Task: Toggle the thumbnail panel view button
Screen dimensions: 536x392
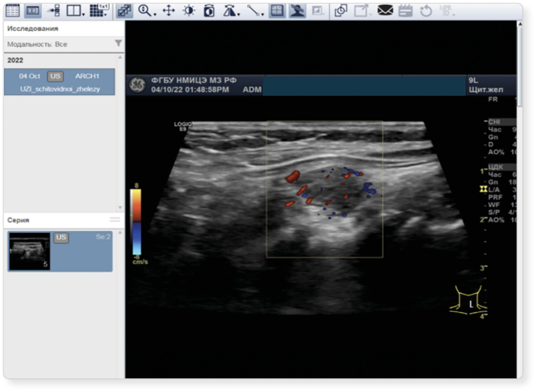Action: pyautogui.click(x=32, y=11)
